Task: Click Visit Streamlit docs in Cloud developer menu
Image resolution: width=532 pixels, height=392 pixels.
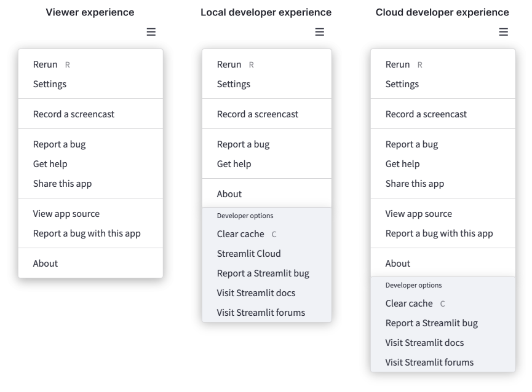Action: pyautogui.click(x=424, y=343)
